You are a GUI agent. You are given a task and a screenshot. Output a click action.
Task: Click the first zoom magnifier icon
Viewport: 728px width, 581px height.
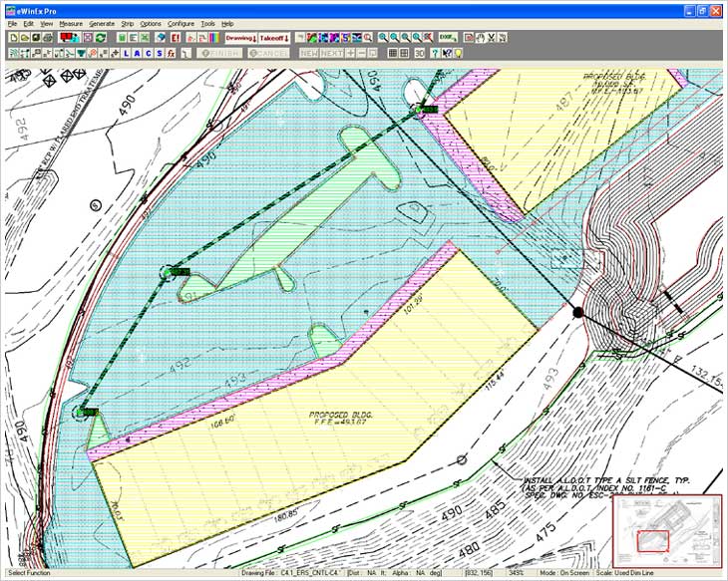[x=383, y=38]
